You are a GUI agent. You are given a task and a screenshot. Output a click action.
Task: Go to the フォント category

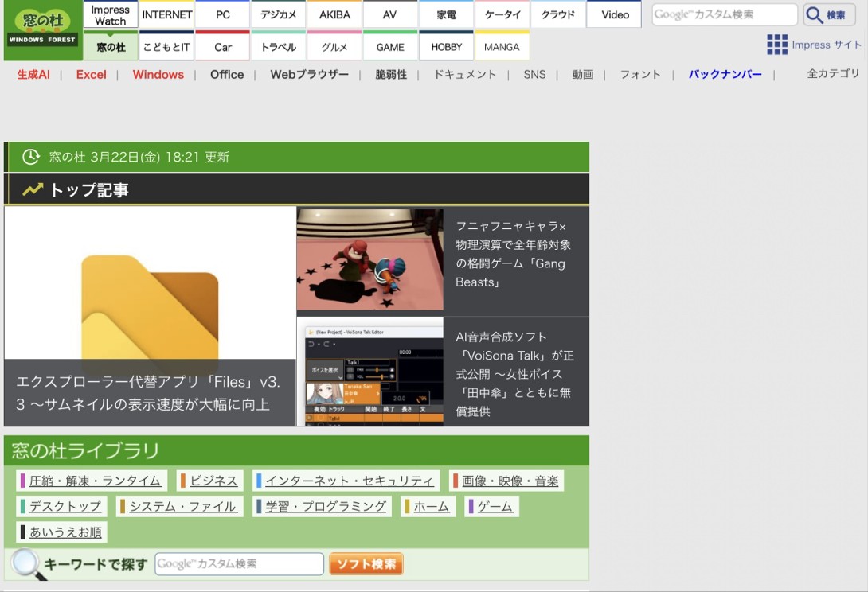640,74
